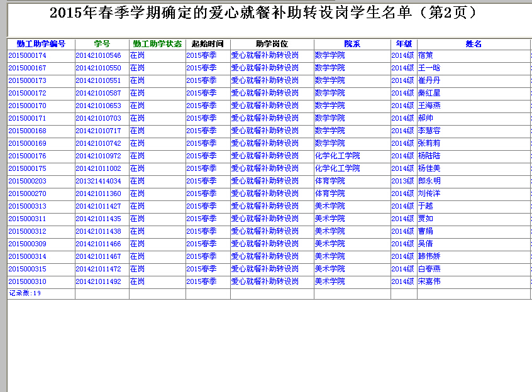Select the 起始时间 column header
The height and width of the screenshot is (392, 532).
pyautogui.click(x=208, y=44)
